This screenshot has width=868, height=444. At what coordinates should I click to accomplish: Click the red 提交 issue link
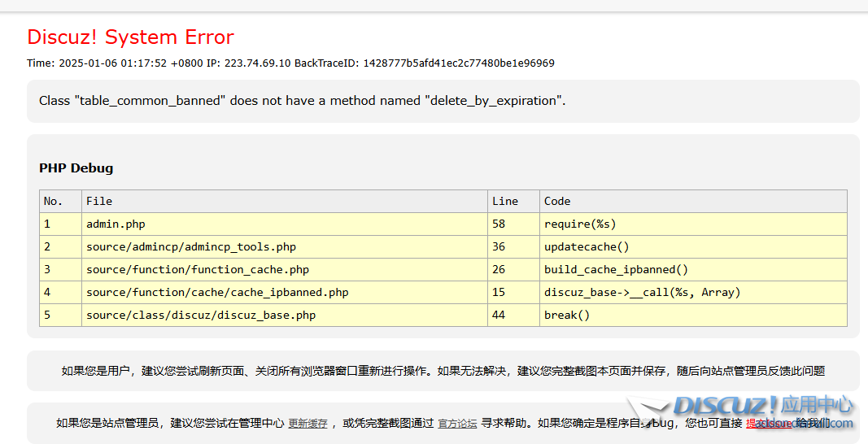click(768, 423)
